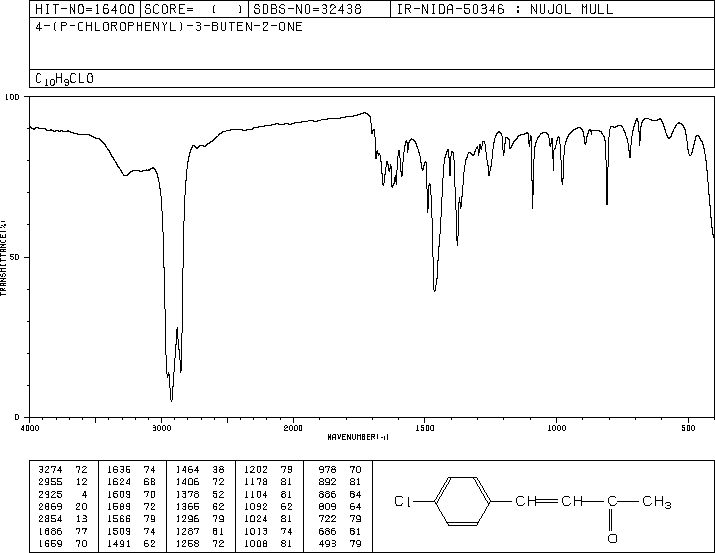Select peak table entry 2925
This screenshot has height=553, width=715.
pyautogui.click(x=50, y=494)
